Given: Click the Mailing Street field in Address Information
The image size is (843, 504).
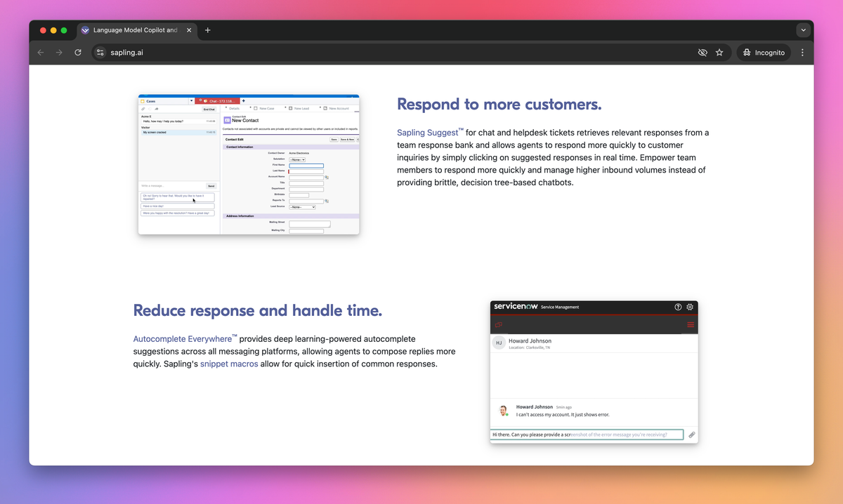Looking at the screenshot, I should (x=310, y=224).
